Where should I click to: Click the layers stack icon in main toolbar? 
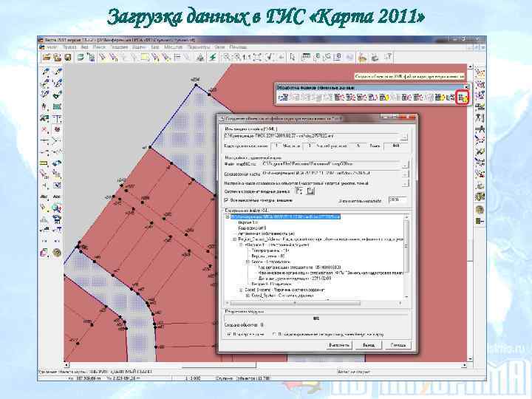point(80,58)
